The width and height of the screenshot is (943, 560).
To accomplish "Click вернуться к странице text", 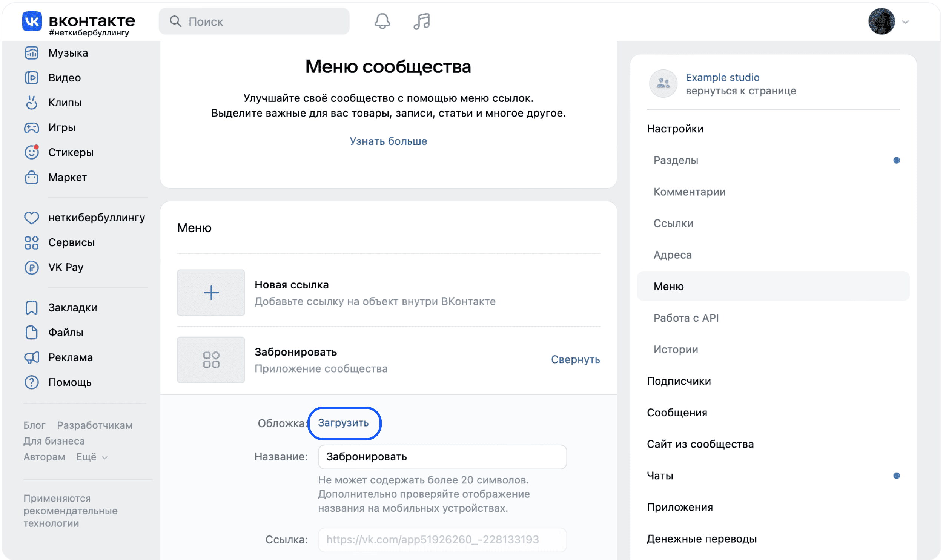I will coord(741,91).
